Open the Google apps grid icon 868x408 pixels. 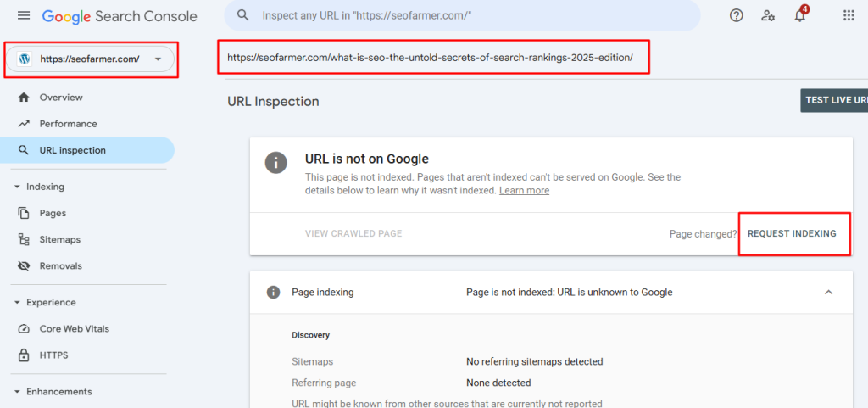(x=849, y=15)
